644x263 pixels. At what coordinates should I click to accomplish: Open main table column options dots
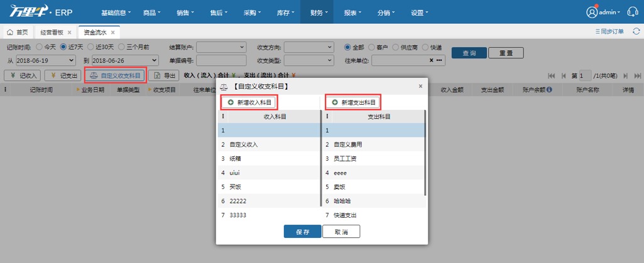pyautogui.click(x=5, y=89)
